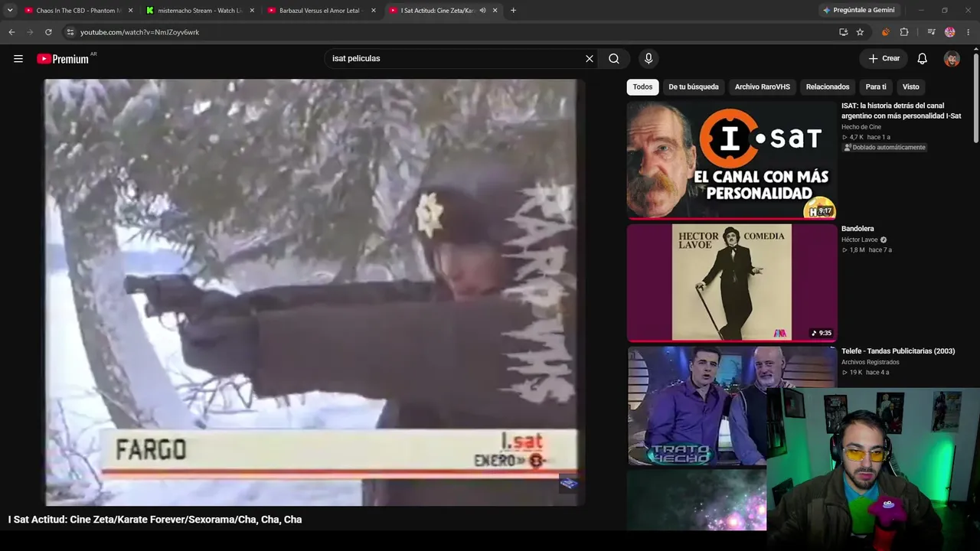Close the 'I Sat Actitud' tab
The width and height of the screenshot is (980, 551).
495,11
